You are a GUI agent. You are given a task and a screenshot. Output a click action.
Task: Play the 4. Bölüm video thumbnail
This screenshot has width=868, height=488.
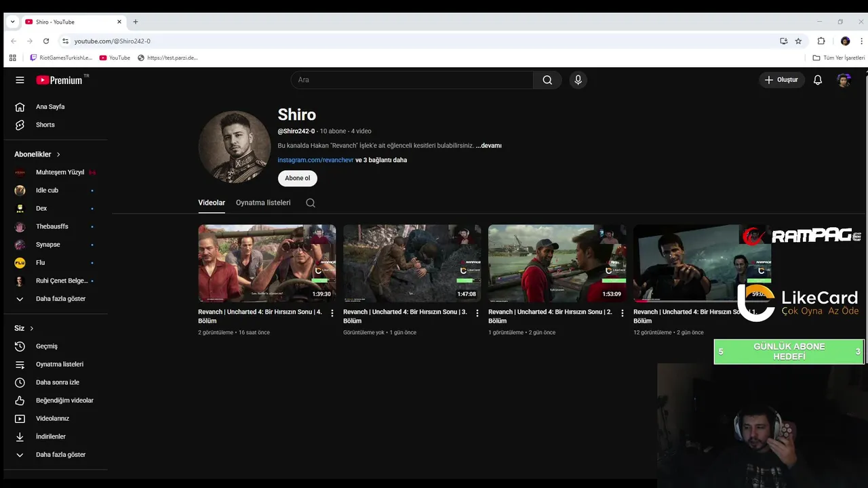click(267, 263)
